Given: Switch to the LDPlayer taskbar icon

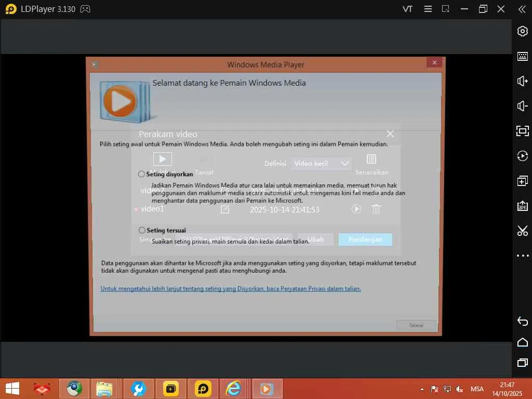Looking at the screenshot, I should 203,389.
